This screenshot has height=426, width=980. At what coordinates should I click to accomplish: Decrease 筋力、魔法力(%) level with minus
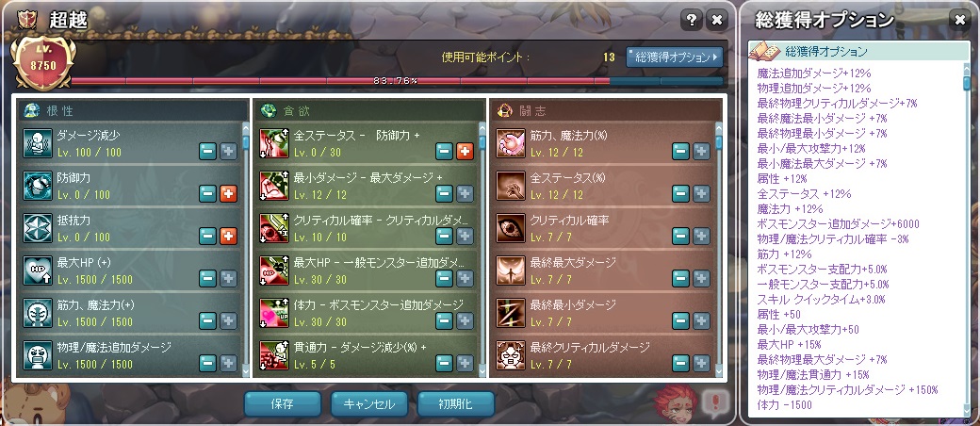[x=680, y=152]
